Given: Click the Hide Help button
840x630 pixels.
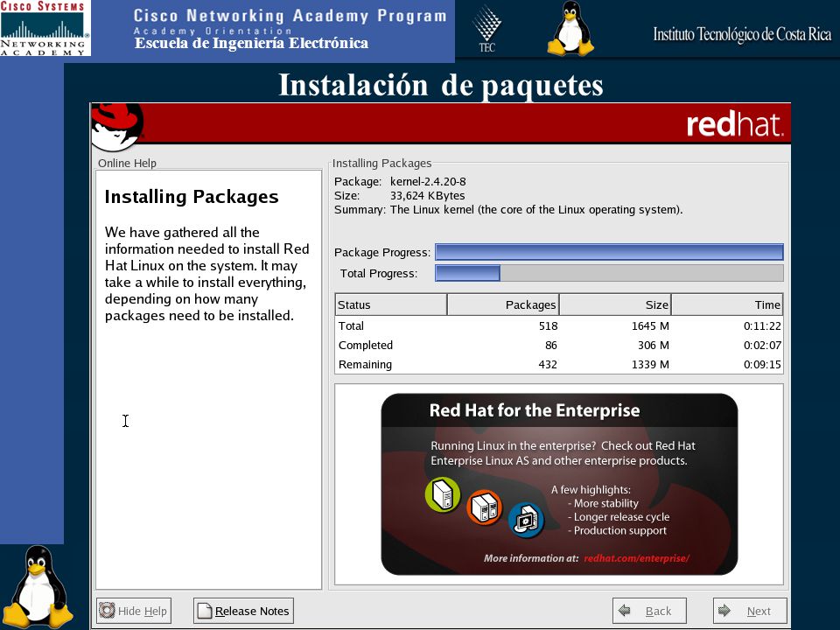Looking at the screenshot, I should 134,611.
